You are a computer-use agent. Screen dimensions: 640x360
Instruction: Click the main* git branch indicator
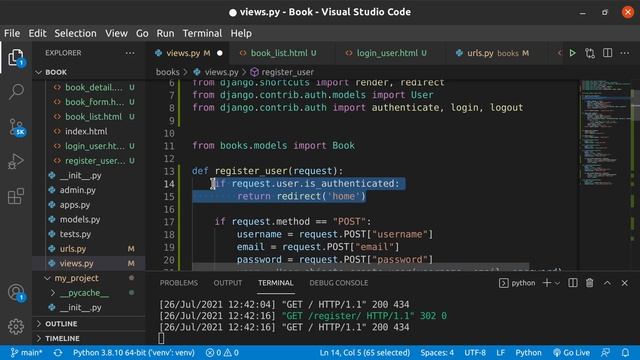click(x=26, y=353)
